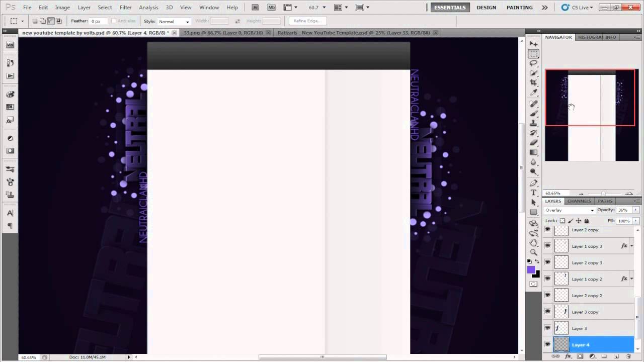644x362 pixels.
Task: Open the Layer menu
Action: 84,8
